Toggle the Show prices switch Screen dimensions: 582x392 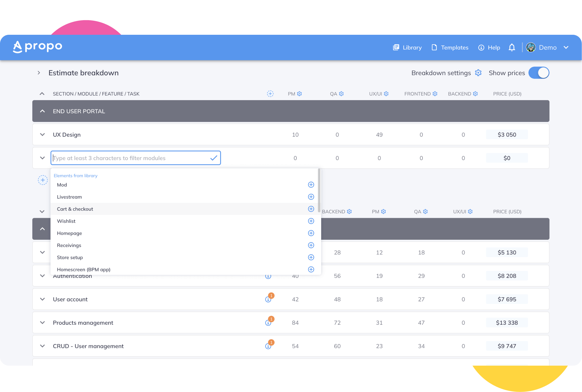pos(538,73)
